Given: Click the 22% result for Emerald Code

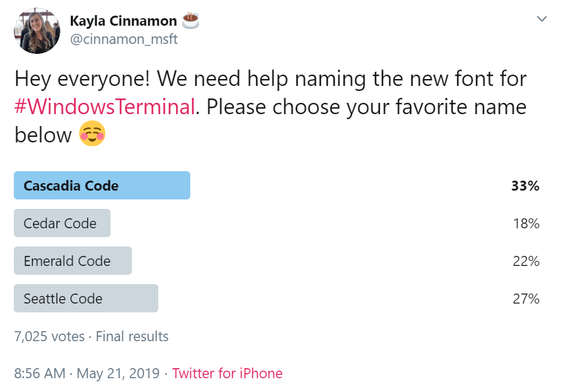Looking at the screenshot, I should coord(526,261).
